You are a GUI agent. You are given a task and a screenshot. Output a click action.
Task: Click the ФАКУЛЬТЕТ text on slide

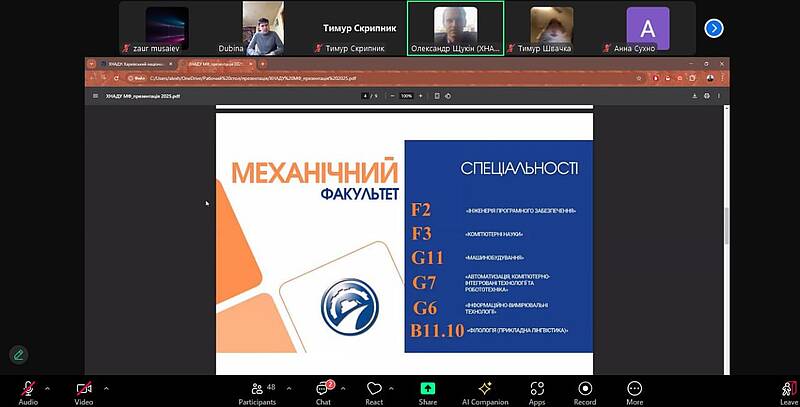[360, 193]
